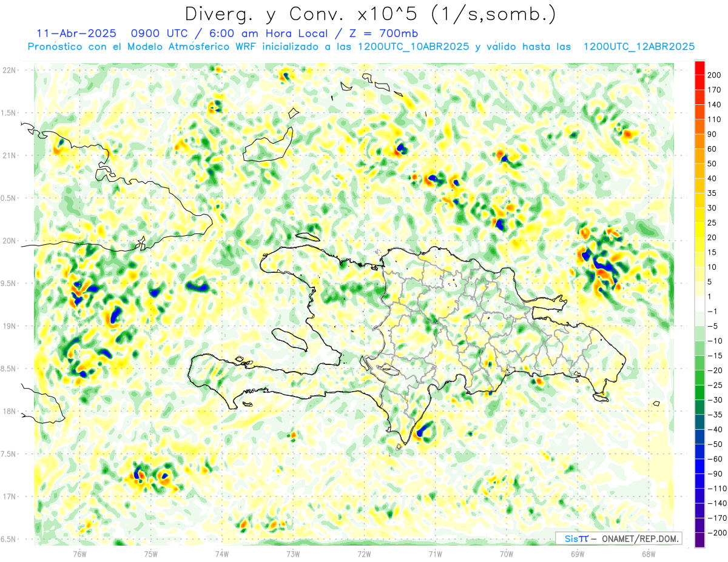Click the white swatch between 1 and -1
This screenshot has height=562, width=728.
tap(699, 304)
